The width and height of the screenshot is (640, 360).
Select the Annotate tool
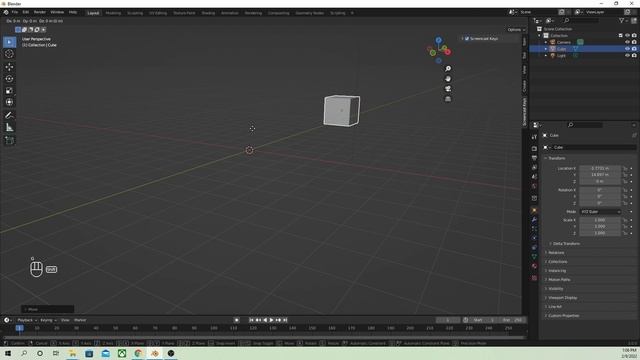(x=9, y=116)
